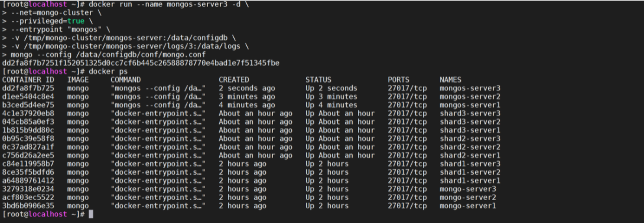Screen dimensions: 644x223
Task: Click container ID 3bd6b0906e35
Action: click(x=28, y=206)
